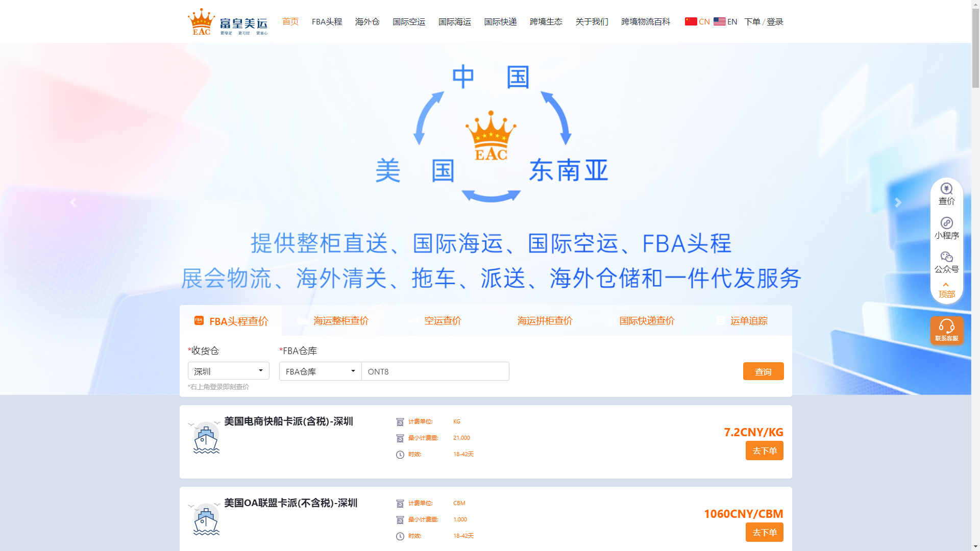Open the 公众号 official account icon

coord(946,262)
